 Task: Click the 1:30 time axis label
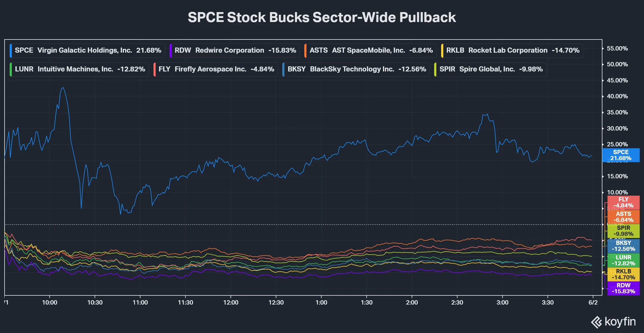point(367,303)
